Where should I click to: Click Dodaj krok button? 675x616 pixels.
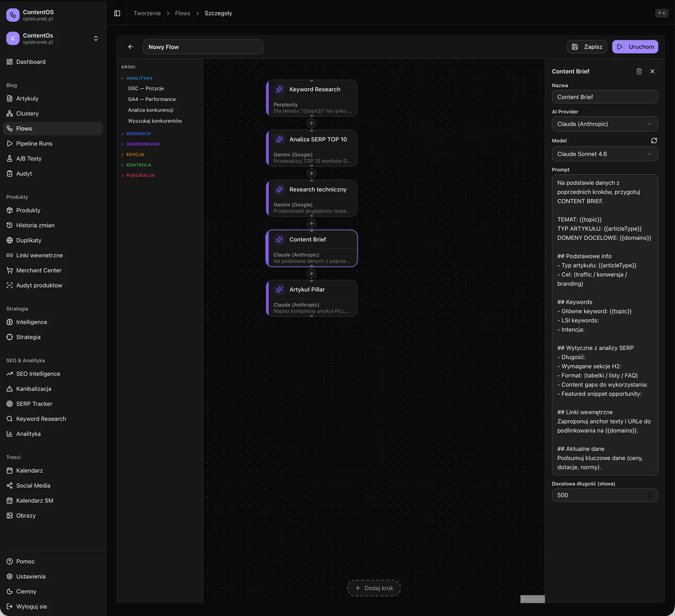(374, 588)
